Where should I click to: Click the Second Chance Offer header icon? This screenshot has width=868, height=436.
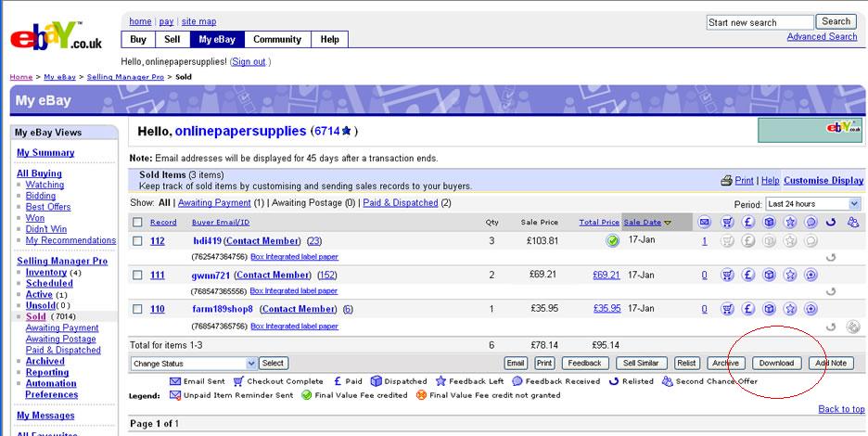point(852,222)
